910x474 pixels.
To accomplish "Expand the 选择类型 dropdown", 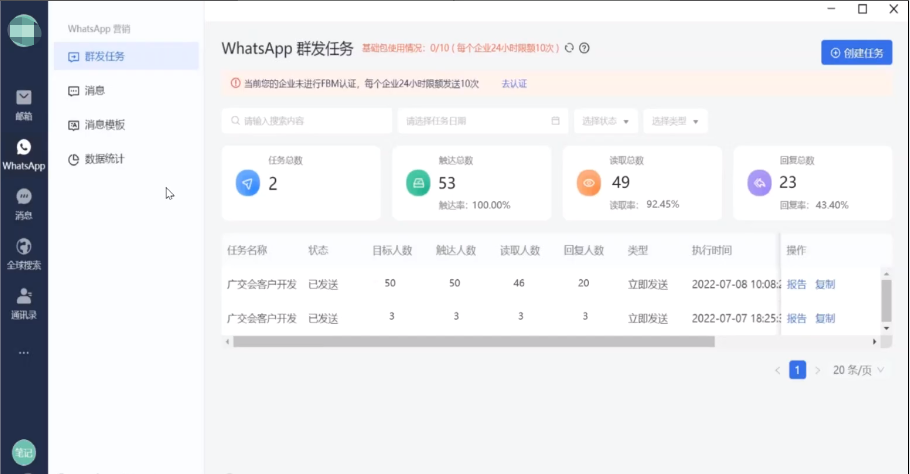I will (675, 121).
